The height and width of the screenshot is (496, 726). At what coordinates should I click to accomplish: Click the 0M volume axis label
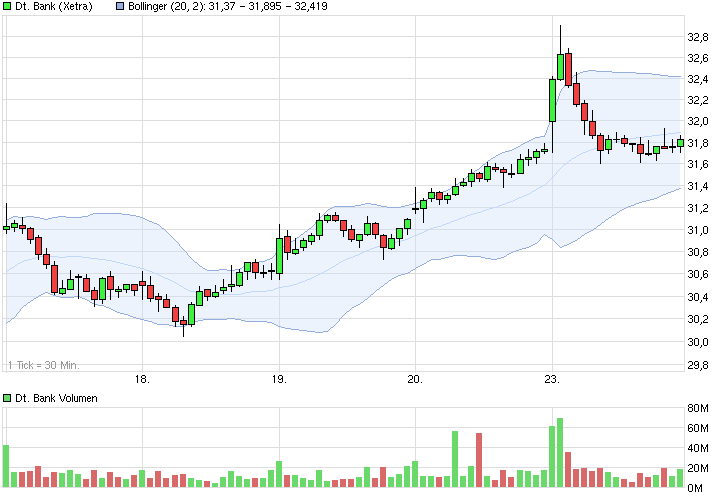tap(695, 488)
